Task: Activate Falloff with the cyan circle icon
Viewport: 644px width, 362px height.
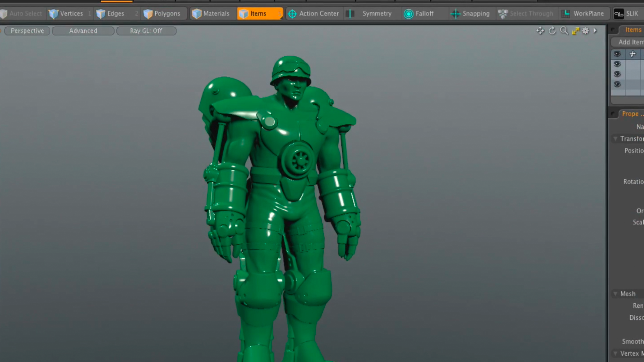Action: click(409, 14)
